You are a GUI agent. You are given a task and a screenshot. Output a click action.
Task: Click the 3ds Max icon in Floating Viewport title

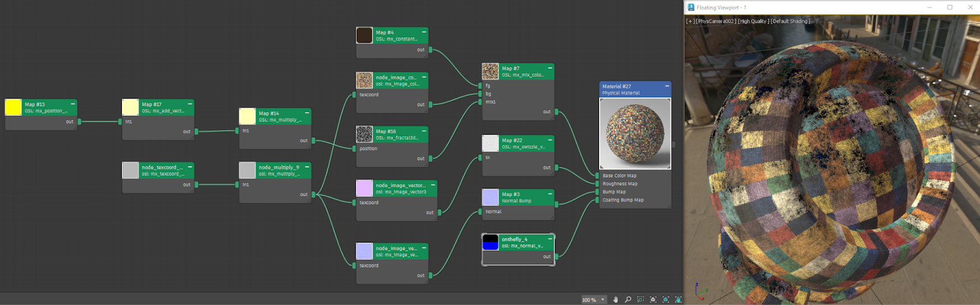691,7
